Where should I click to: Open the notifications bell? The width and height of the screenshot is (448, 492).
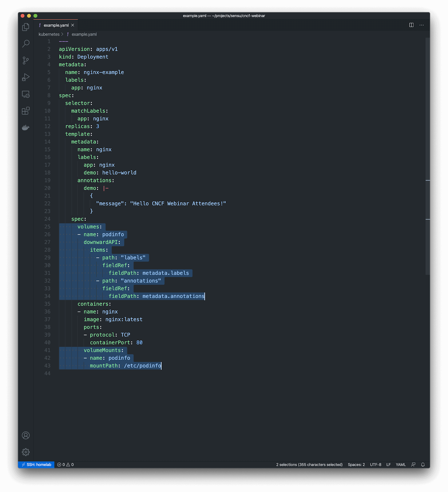(x=423, y=465)
